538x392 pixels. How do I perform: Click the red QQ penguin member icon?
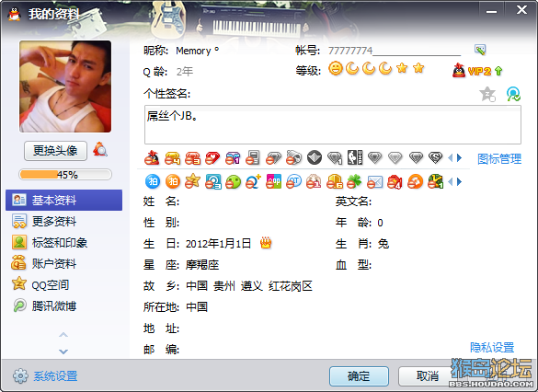[x=152, y=158]
